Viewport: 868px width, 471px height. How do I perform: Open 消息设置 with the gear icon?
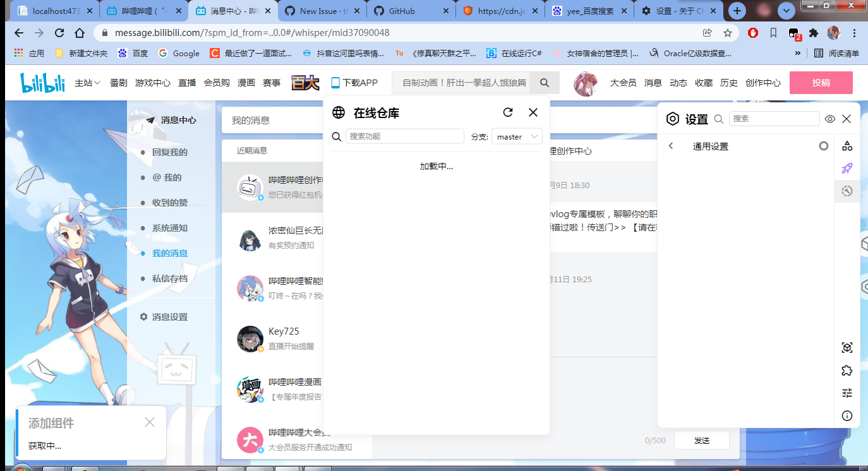164,317
